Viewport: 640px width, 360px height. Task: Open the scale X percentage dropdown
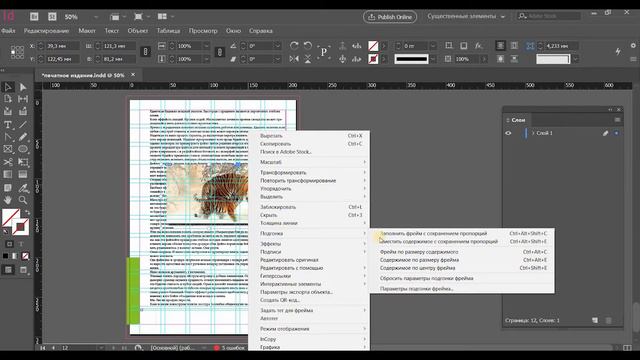[206, 46]
